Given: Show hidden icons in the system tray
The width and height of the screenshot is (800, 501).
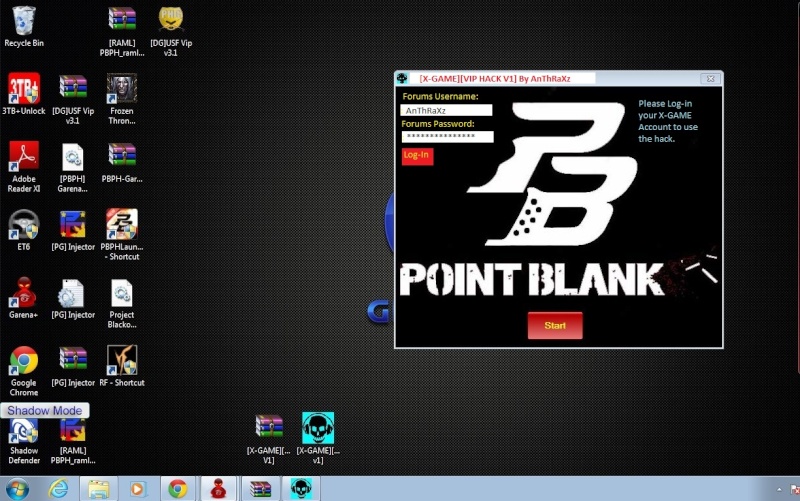Looking at the screenshot, I should (779, 490).
